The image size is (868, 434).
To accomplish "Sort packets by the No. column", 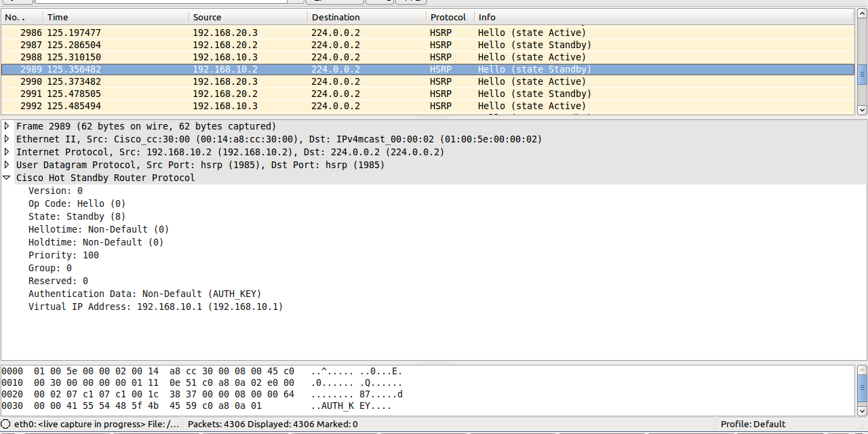I will tap(22, 17).
